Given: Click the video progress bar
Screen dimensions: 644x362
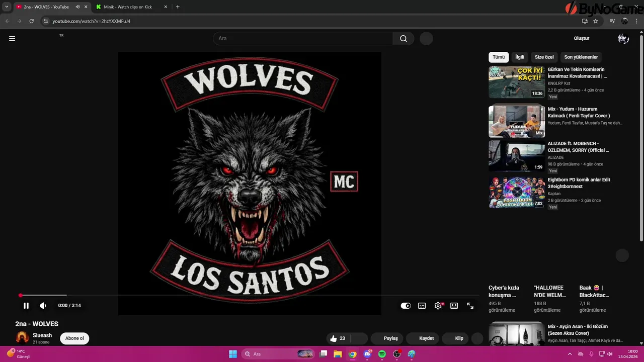Looking at the screenshot, I should coord(249,295).
